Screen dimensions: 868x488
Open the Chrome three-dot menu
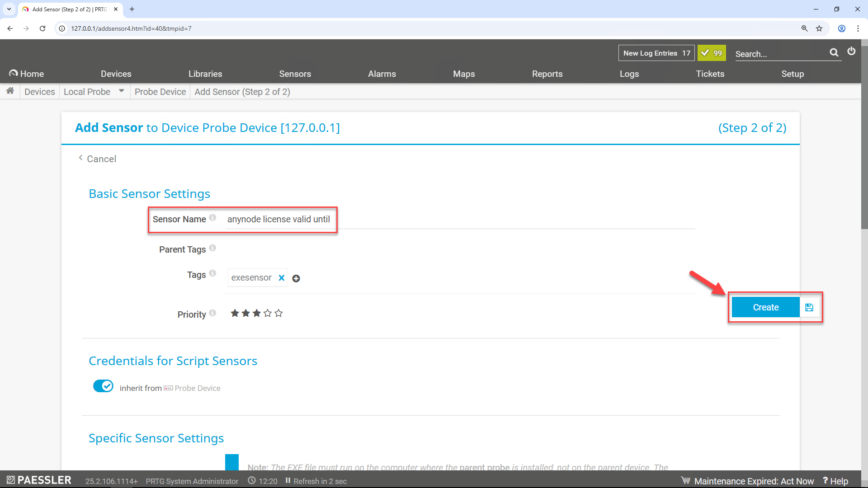point(858,28)
